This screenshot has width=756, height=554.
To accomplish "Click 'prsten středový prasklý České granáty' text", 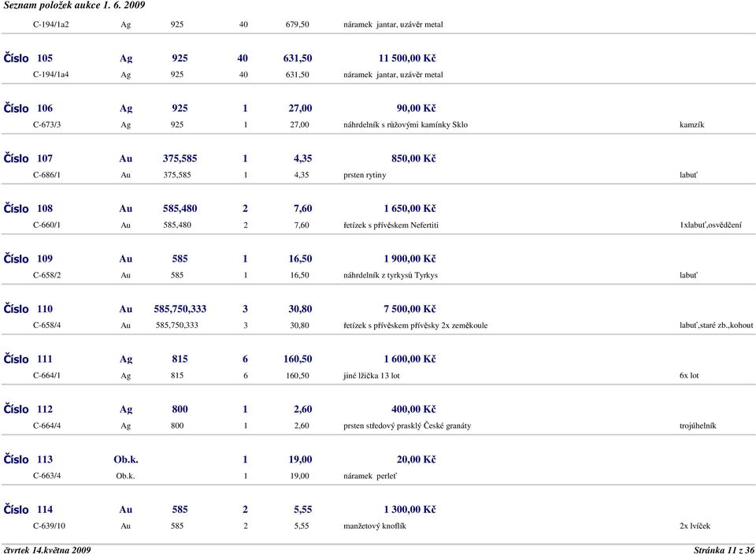I will click(x=407, y=426).
